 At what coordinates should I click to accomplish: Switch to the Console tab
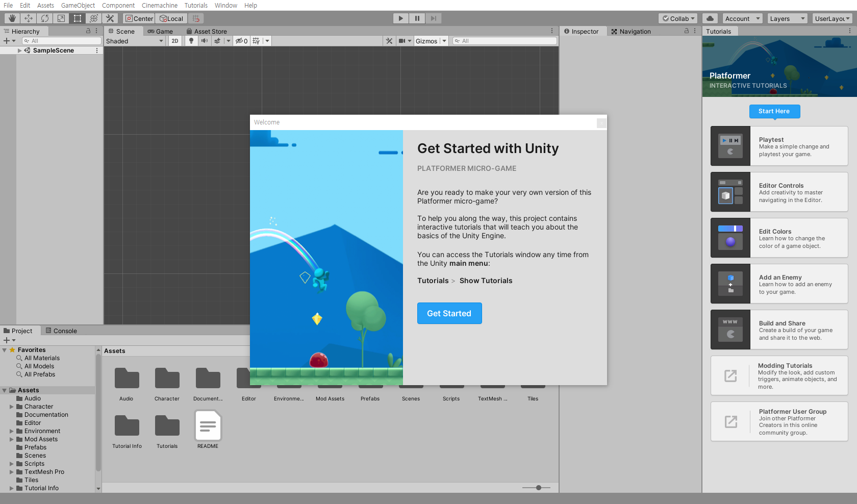coord(61,331)
